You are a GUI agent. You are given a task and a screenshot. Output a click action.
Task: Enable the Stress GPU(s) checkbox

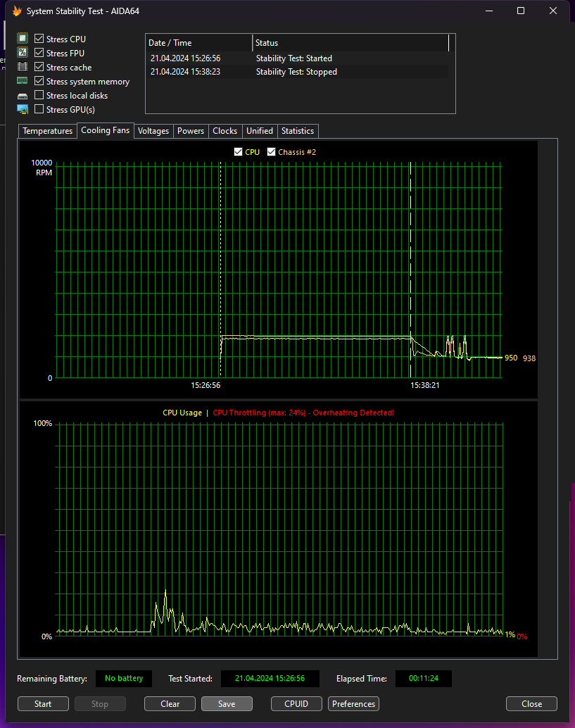pos(39,110)
